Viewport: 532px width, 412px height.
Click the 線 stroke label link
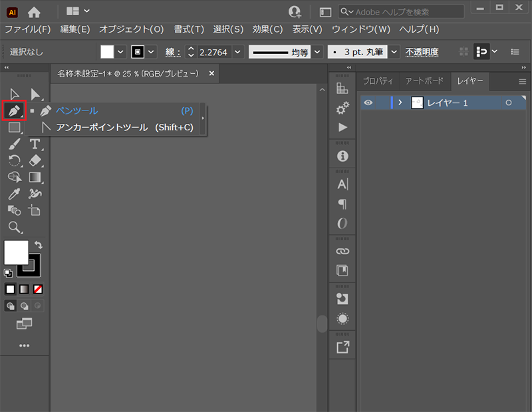173,52
